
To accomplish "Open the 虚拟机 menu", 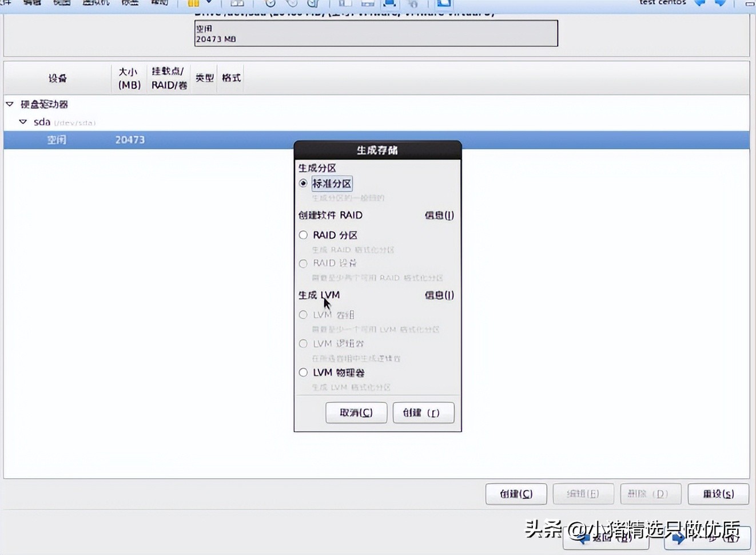I will pyautogui.click(x=94, y=3).
